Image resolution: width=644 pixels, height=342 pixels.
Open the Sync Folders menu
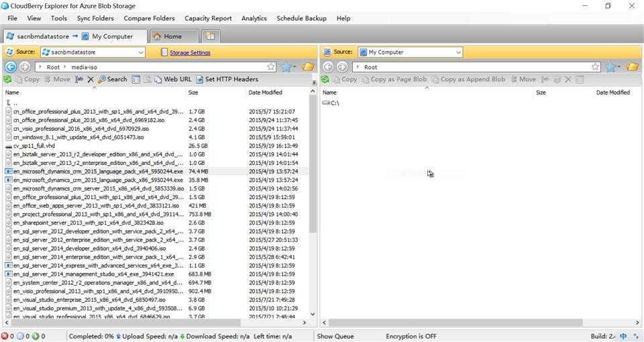(95, 18)
